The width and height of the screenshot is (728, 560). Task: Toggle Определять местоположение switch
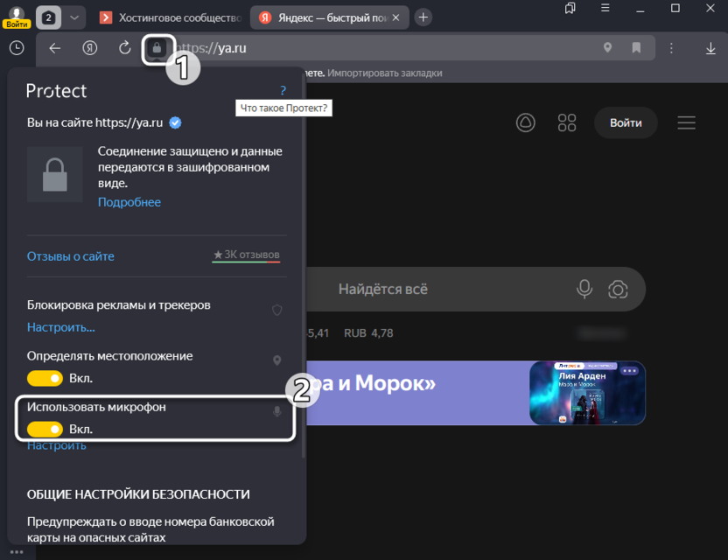[45, 379]
